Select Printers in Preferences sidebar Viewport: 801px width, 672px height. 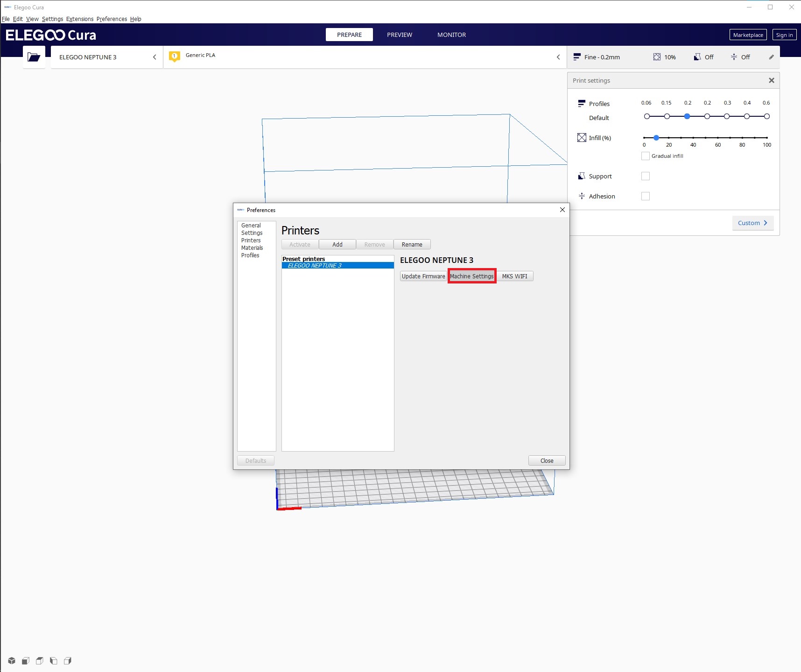(x=251, y=241)
